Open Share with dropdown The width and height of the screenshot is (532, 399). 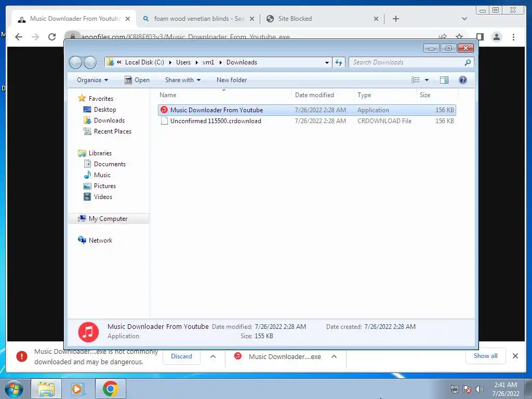coord(183,80)
